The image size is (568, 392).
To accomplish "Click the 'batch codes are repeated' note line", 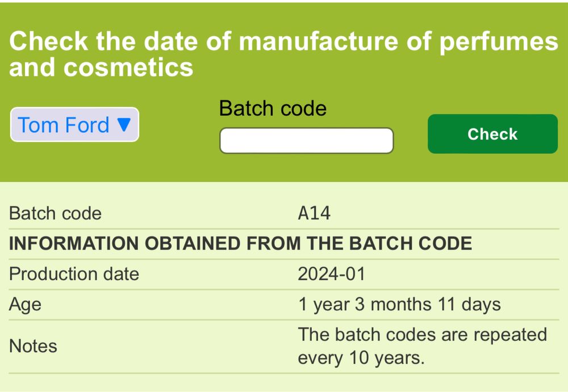I will click(x=422, y=335).
